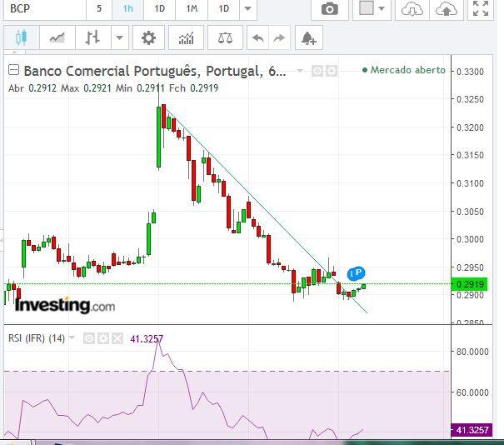Click the 0.2919 current price label
504x445 pixels.
[x=469, y=284]
